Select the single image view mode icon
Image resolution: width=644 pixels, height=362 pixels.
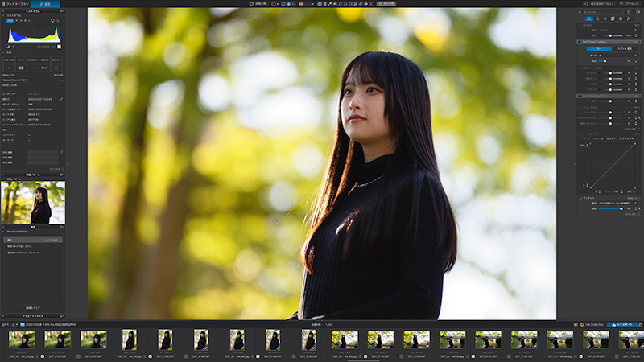tap(273, 4)
